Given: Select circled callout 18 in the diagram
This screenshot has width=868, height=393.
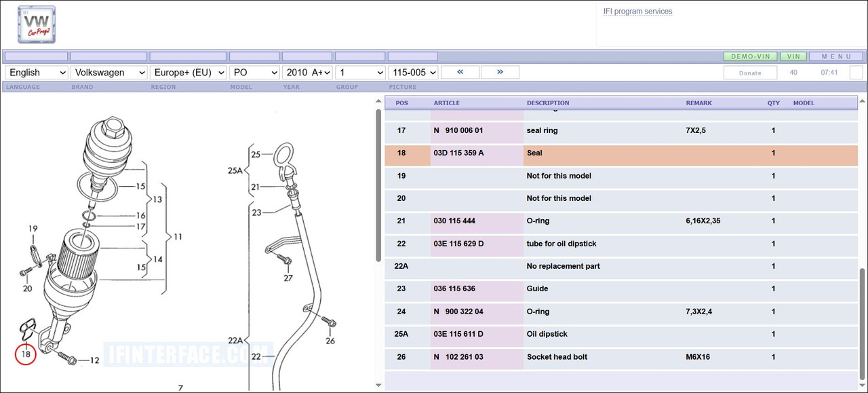Looking at the screenshot, I should point(26,354).
